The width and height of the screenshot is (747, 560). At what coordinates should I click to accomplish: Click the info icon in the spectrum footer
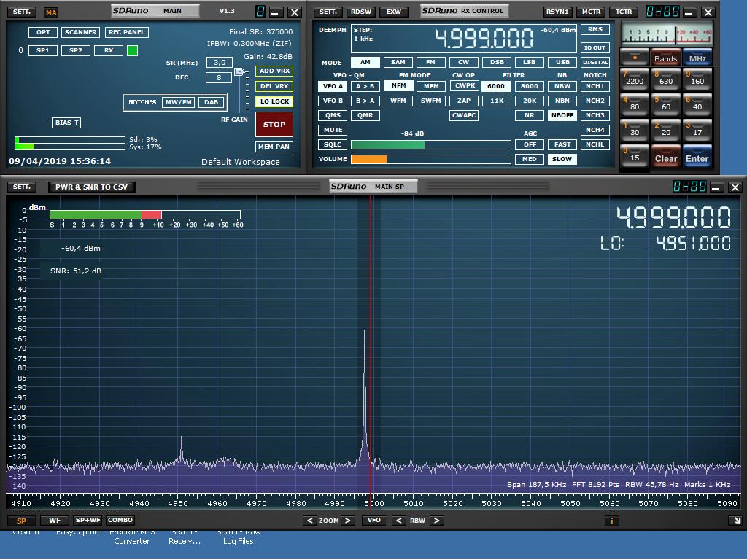(612, 521)
